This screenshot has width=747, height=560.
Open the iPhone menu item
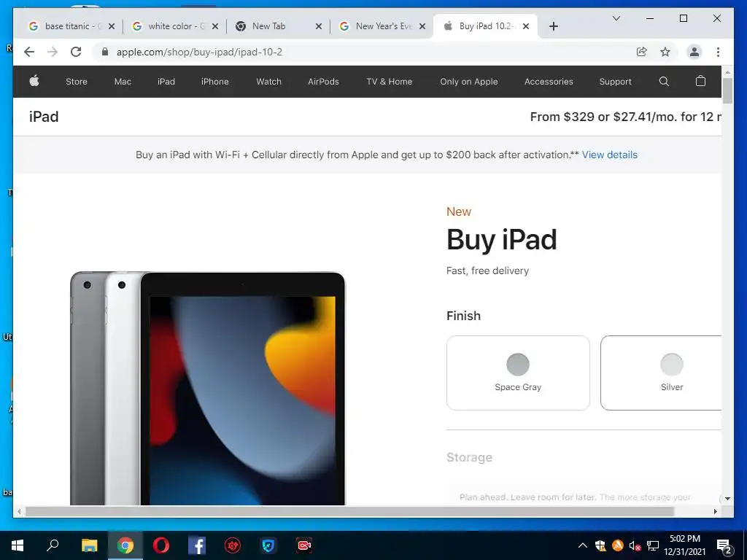click(x=215, y=82)
